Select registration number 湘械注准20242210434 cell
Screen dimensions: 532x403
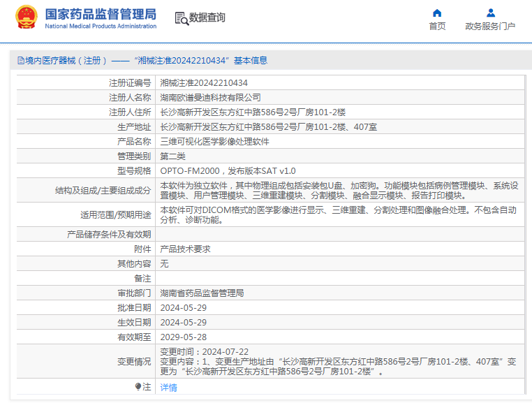(x=204, y=83)
